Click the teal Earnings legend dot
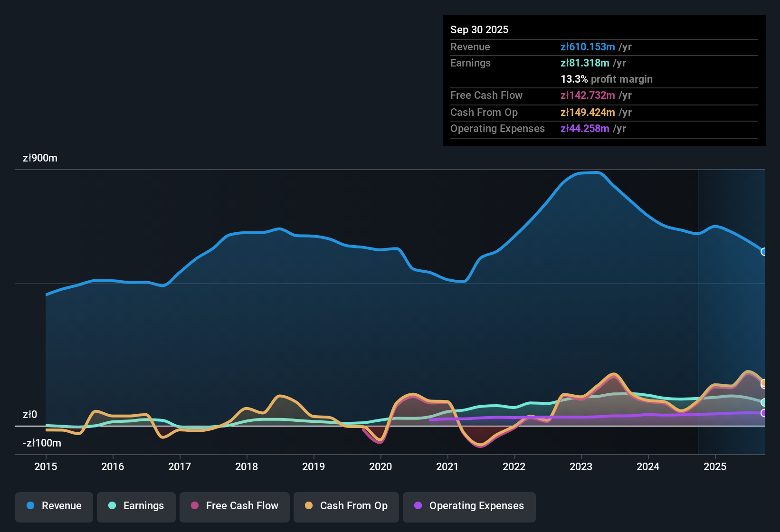The height and width of the screenshot is (532, 780). tap(112, 506)
